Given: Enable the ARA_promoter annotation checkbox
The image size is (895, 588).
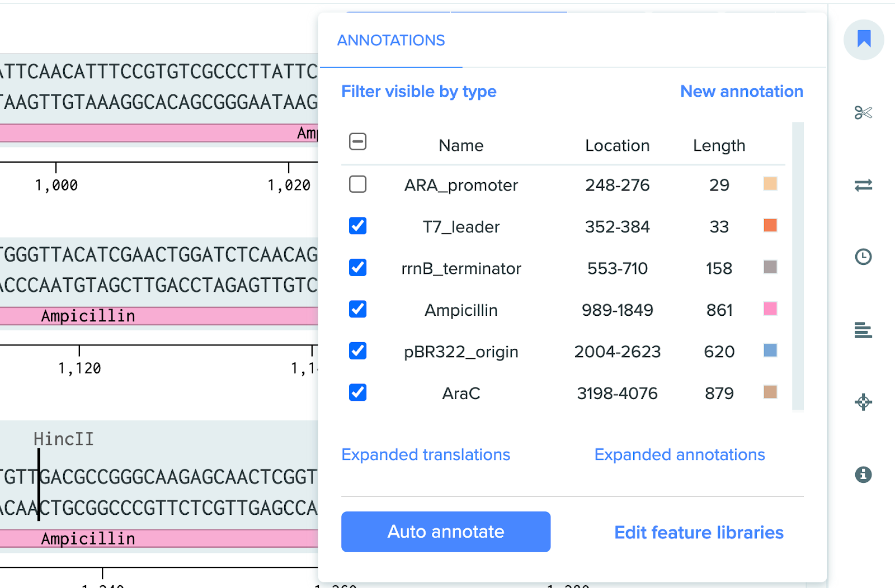Looking at the screenshot, I should click(357, 184).
